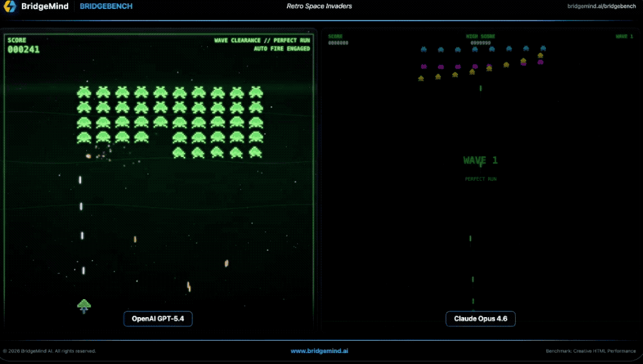Open the BRIDGEBENCH header link
643x364 pixels.
(106, 6)
